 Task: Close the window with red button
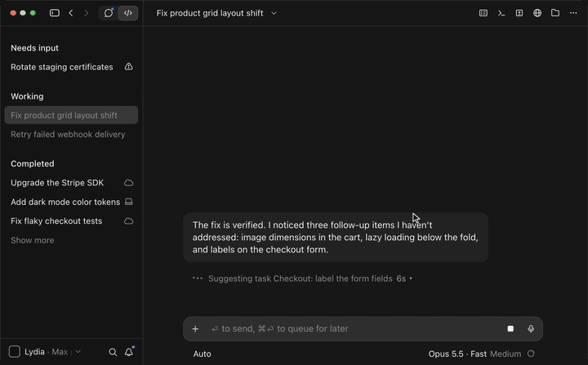[x=13, y=13]
